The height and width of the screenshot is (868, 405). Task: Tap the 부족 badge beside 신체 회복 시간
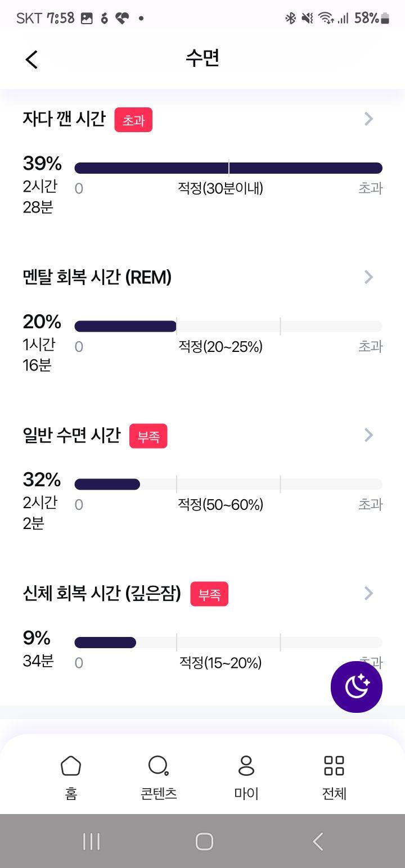pyautogui.click(x=209, y=594)
